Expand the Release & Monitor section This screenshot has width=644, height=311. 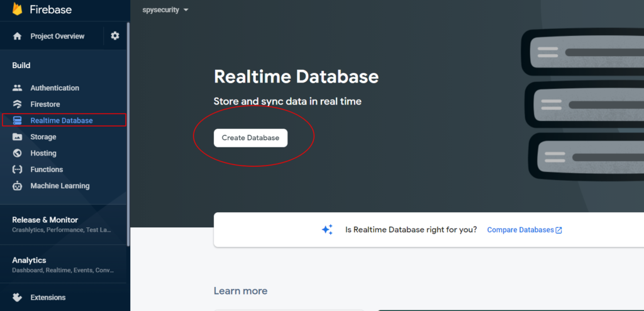[64, 224]
